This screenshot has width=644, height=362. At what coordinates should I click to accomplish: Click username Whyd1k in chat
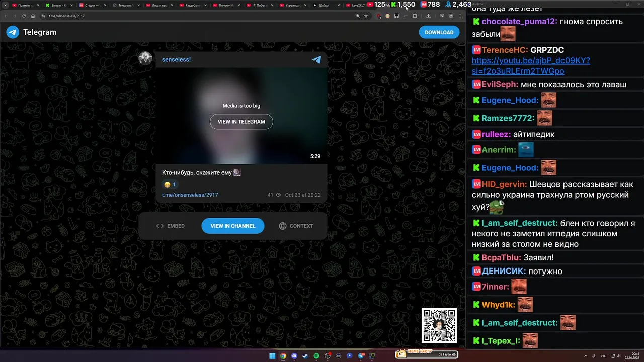[499, 305]
